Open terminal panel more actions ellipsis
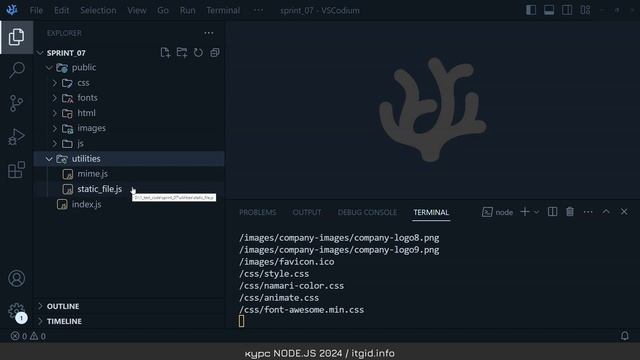 588,212
